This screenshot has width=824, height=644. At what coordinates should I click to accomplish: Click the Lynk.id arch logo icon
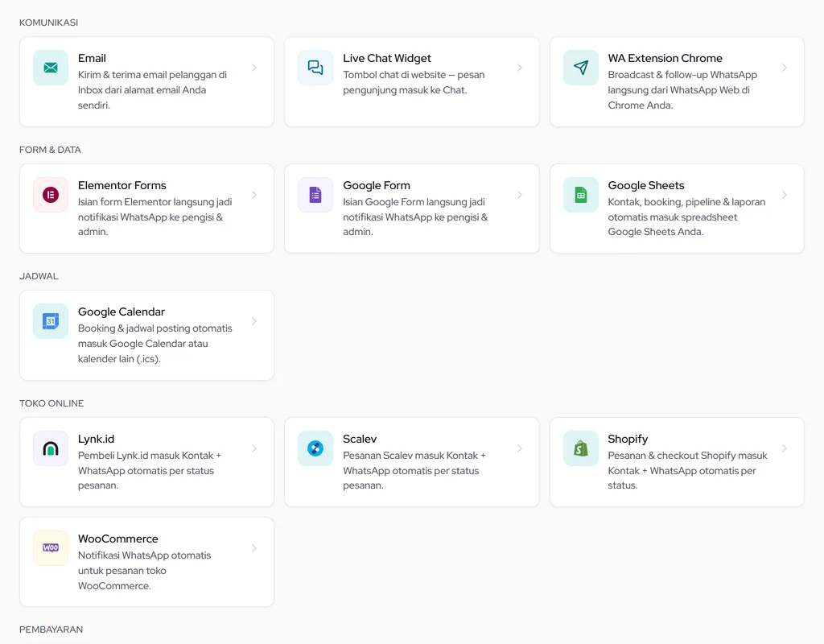[x=51, y=448]
